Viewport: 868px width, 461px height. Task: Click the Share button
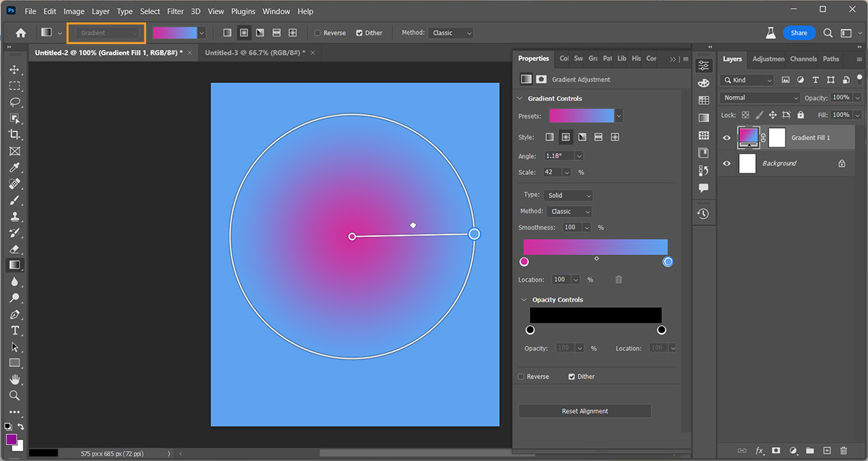click(799, 33)
